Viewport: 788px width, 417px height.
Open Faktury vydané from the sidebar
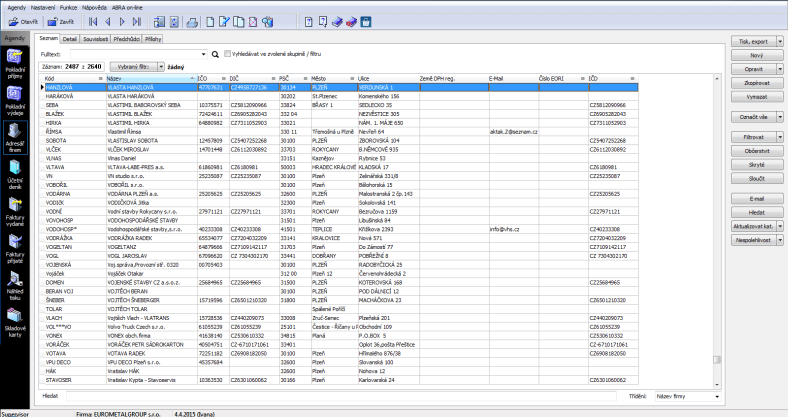click(x=15, y=212)
